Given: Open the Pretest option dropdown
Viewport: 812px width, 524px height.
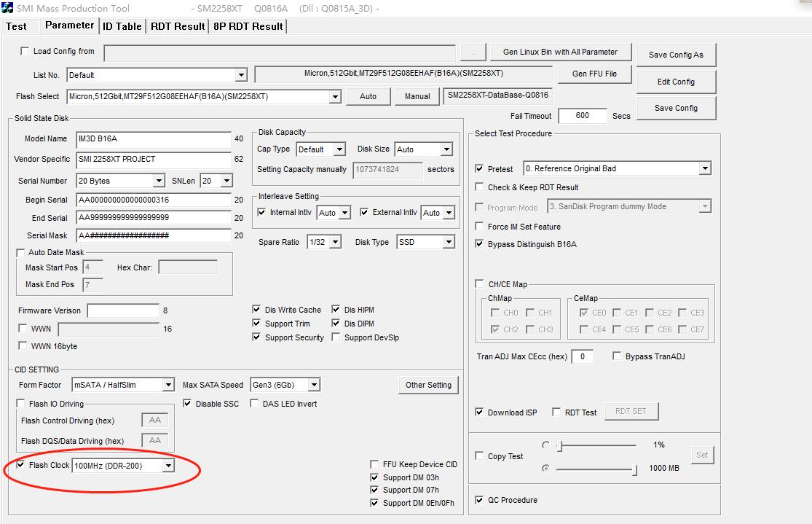Looking at the screenshot, I should coord(704,168).
